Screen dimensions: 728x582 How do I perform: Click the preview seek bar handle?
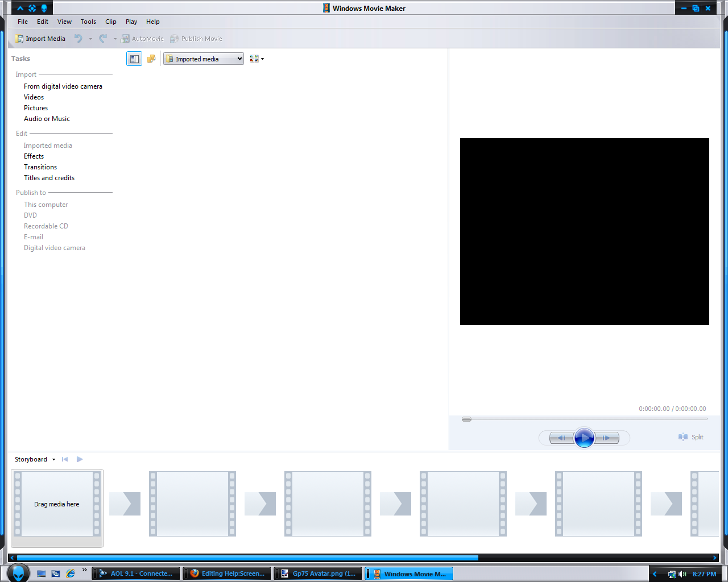(466, 419)
